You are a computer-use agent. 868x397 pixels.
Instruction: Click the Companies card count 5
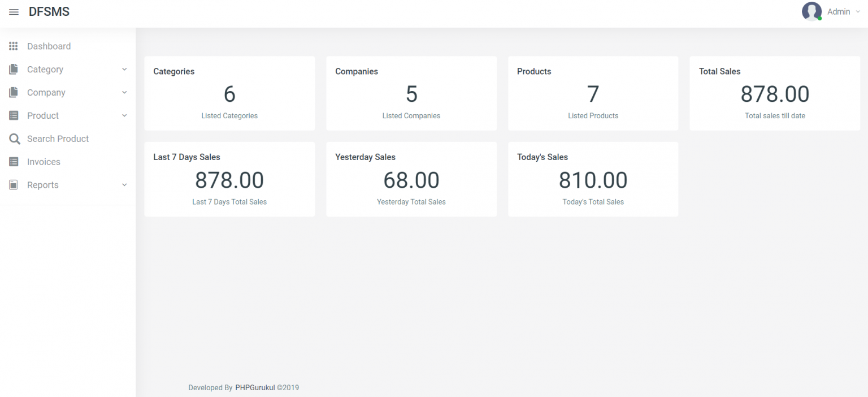411,94
